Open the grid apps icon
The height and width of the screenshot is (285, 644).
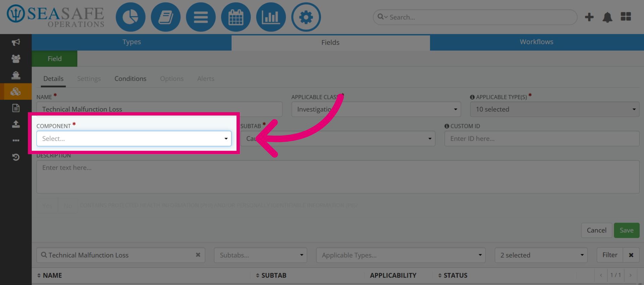[x=626, y=17]
